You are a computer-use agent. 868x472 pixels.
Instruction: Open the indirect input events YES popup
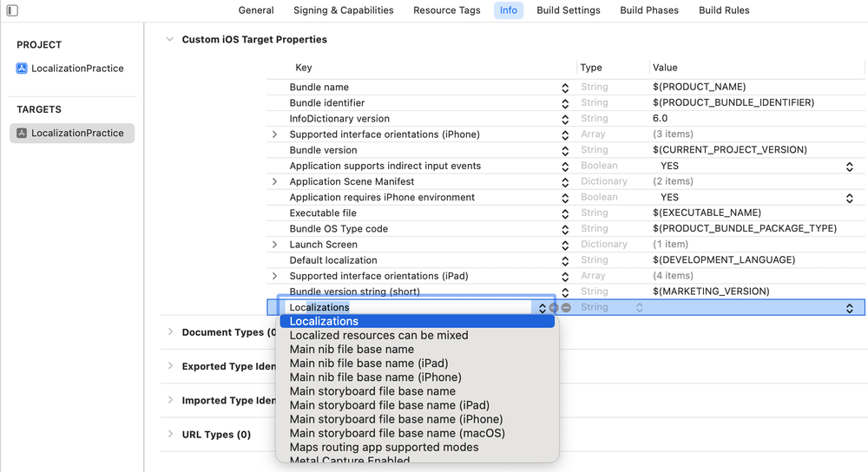pyautogui.click(x=849, y=167)
